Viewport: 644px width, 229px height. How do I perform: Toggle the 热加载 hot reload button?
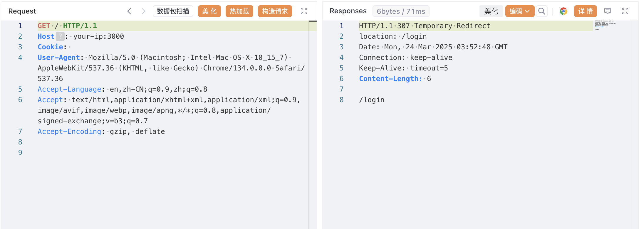point(239,11)
